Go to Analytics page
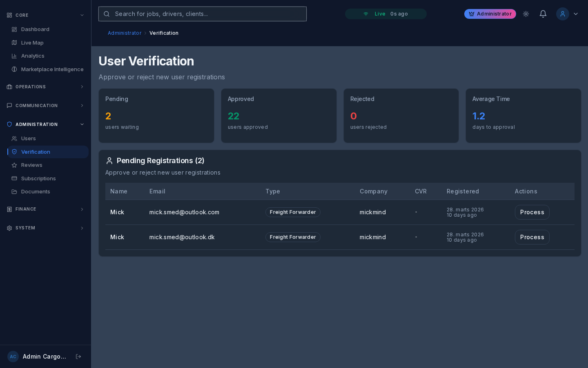588x368 pixels. [33, 56]
